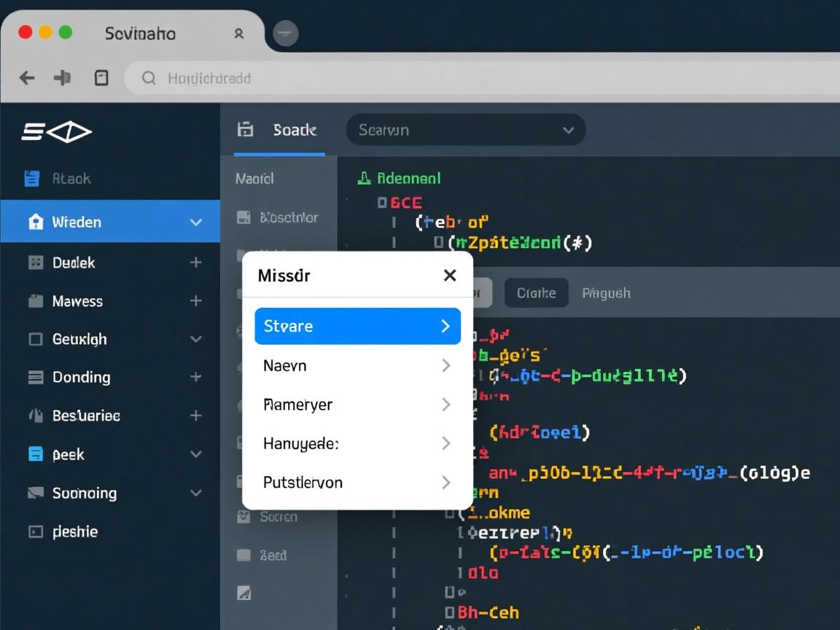The image size is (840, 630).
Task: Click the browser back arrow
Action: (x=27, y=78)
